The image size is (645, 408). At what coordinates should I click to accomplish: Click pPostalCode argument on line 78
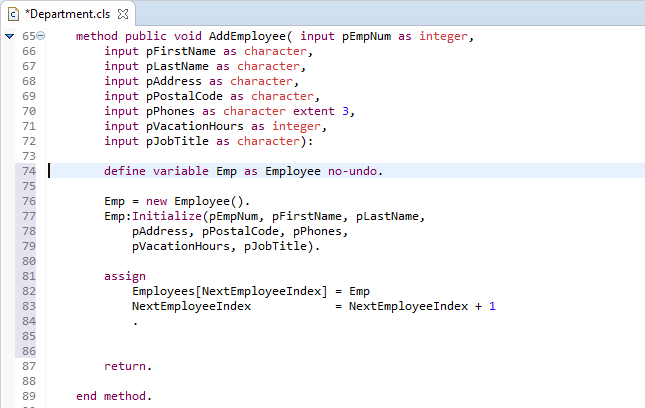tap(240, 231)
